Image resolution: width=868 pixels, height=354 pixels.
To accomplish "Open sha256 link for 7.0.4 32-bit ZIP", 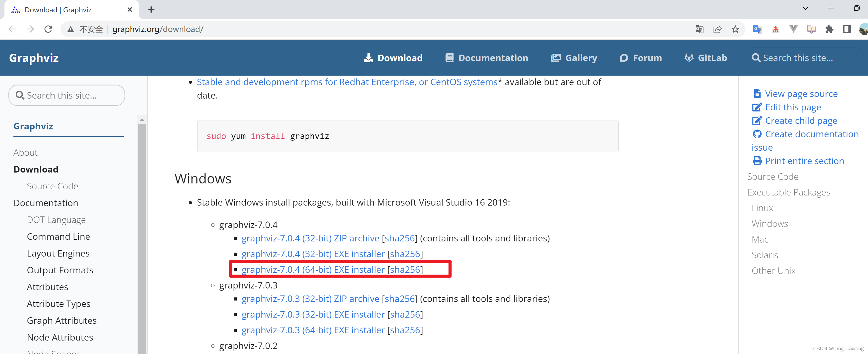I will (400, 238).
